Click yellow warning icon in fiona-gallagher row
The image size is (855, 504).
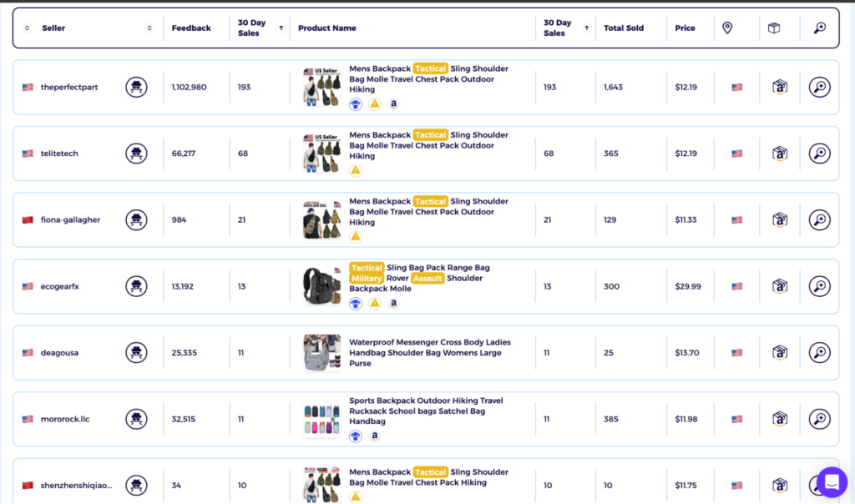pyautogui.click(x=356, y=236)
